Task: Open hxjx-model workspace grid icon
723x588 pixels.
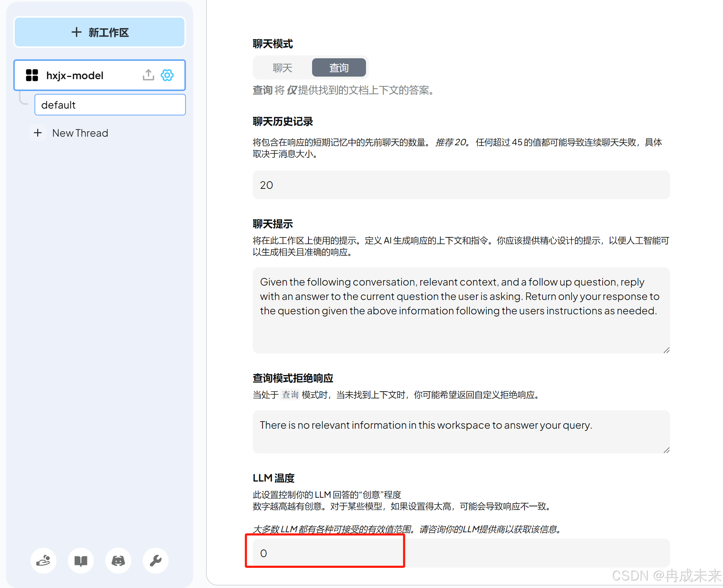Action: 32,75
